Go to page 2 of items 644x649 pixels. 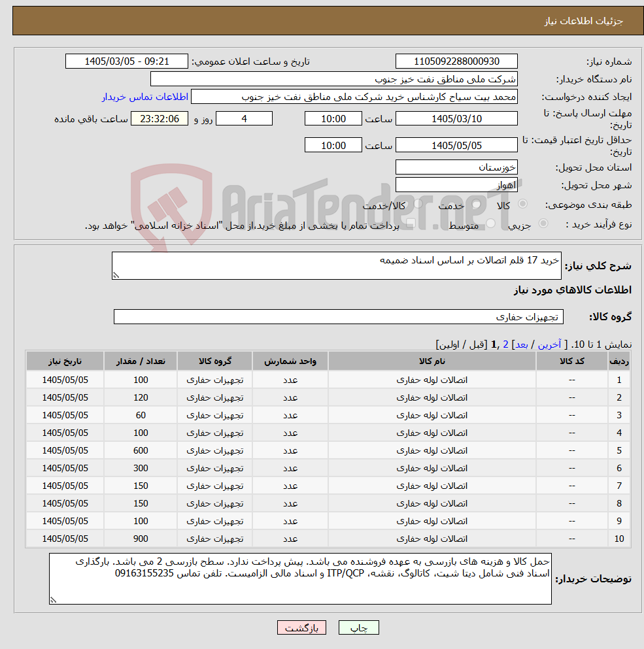505,344
